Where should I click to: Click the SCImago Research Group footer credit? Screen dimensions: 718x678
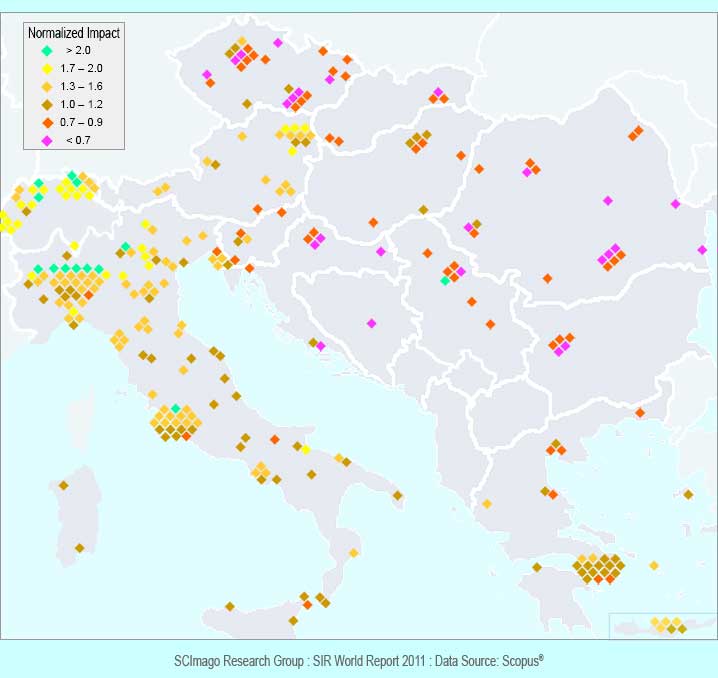coord(359,661)
